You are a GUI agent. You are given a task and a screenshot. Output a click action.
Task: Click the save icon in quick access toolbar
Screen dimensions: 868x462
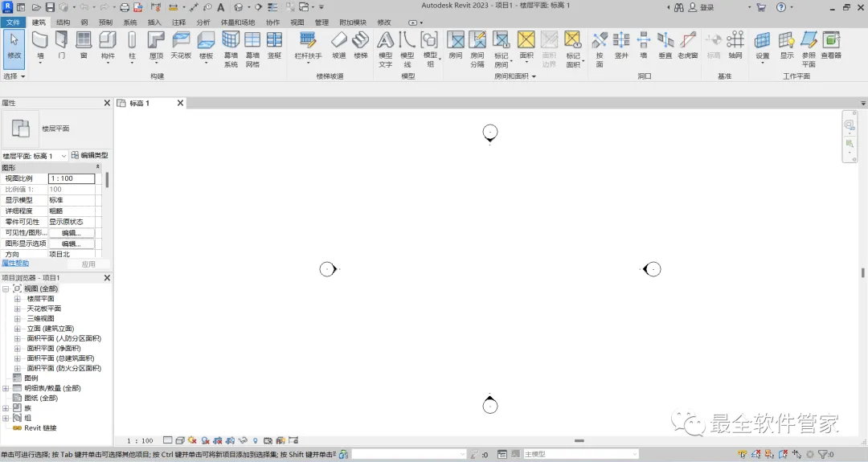point(50,7)
